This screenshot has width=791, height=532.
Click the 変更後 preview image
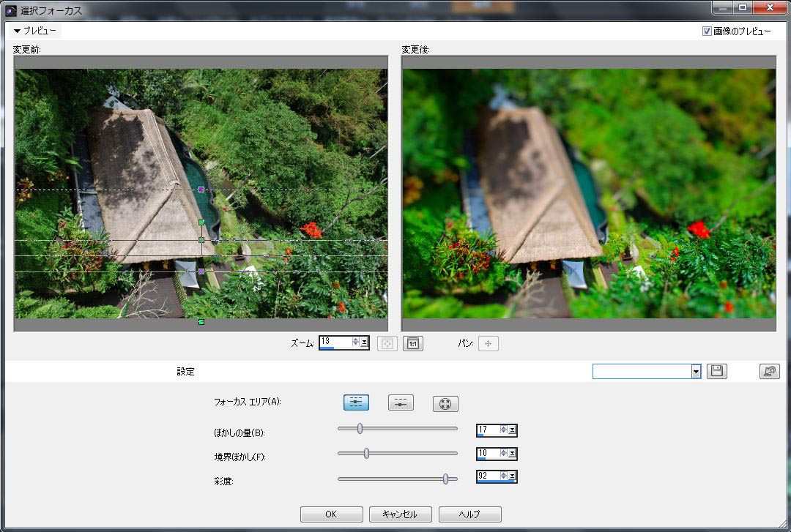589,193
